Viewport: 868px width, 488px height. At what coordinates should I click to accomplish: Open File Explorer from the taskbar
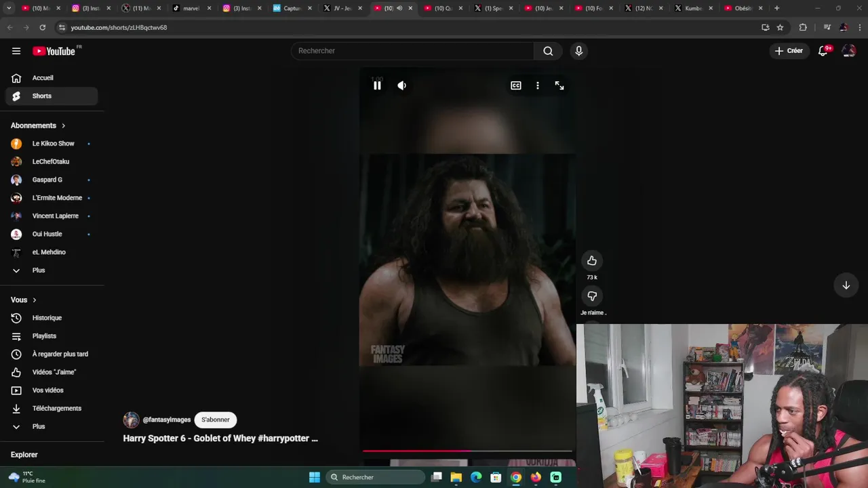click(x=456, y=477)
